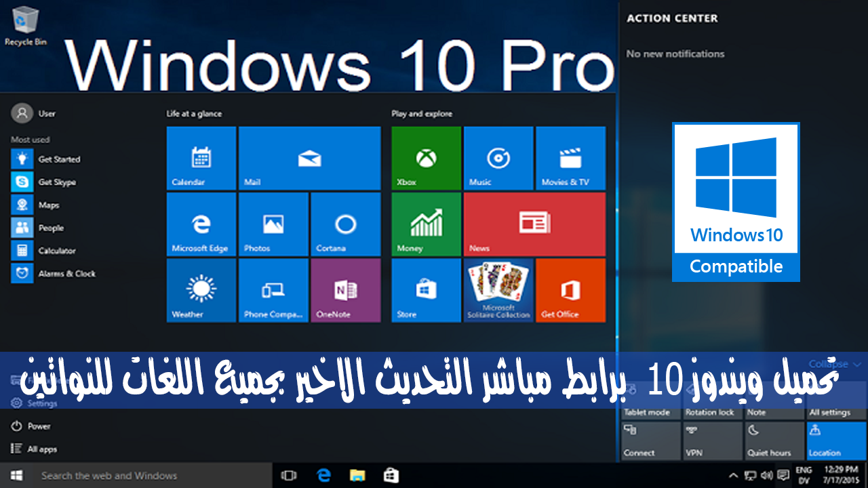Open the Photos tile
The image size is (868, 488).
click(273, 224)
